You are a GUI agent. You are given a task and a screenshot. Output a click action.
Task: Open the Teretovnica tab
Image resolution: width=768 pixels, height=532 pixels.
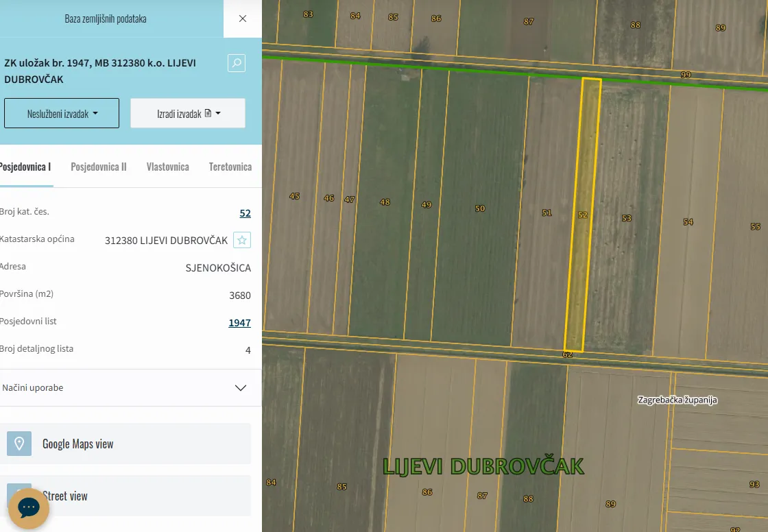point(230,167)
